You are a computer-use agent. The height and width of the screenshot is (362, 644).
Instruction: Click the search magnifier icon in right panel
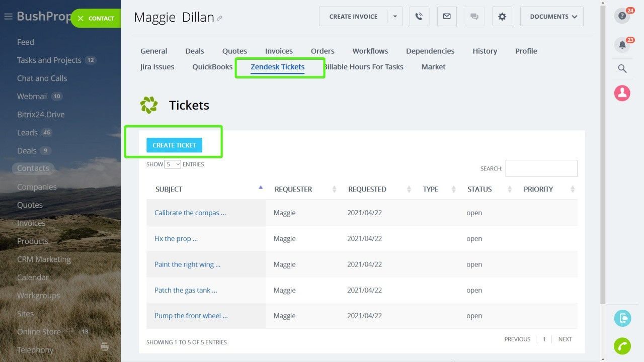(622, 69)
